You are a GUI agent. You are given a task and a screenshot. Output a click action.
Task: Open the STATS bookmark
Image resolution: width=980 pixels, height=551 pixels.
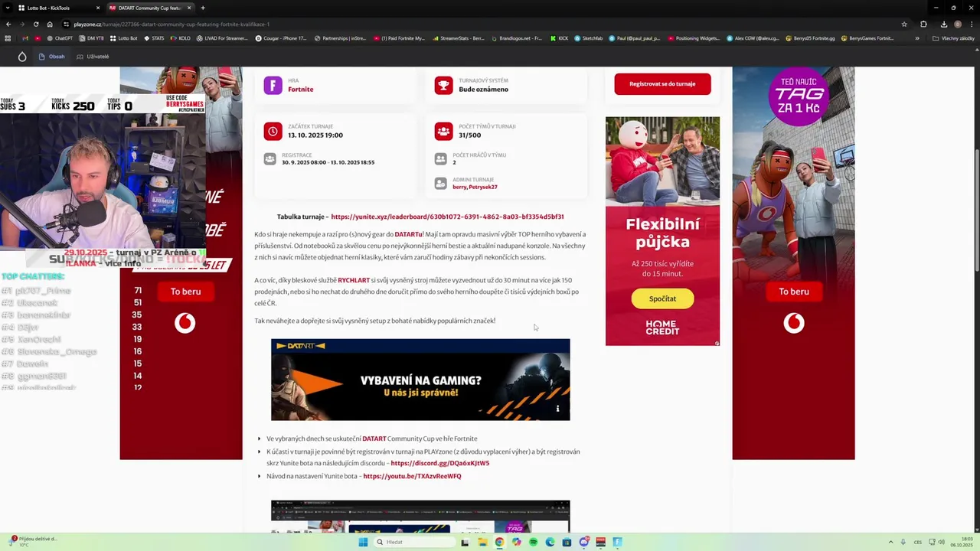(153, 38)
